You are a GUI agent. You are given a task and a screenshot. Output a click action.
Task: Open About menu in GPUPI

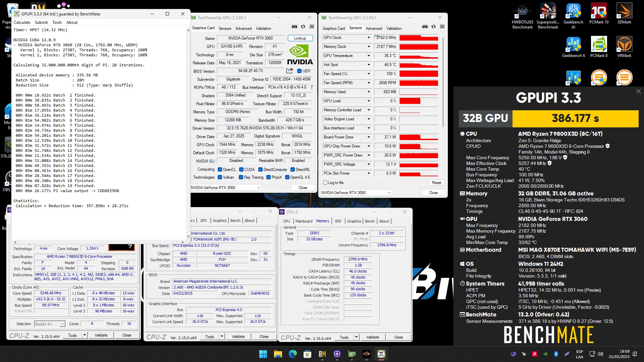[x=72, y=22]
